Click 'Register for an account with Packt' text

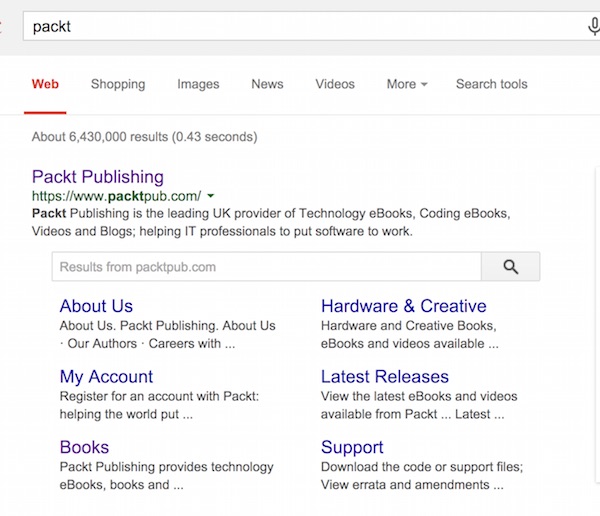pyautogui.click(x=159, y=396)
